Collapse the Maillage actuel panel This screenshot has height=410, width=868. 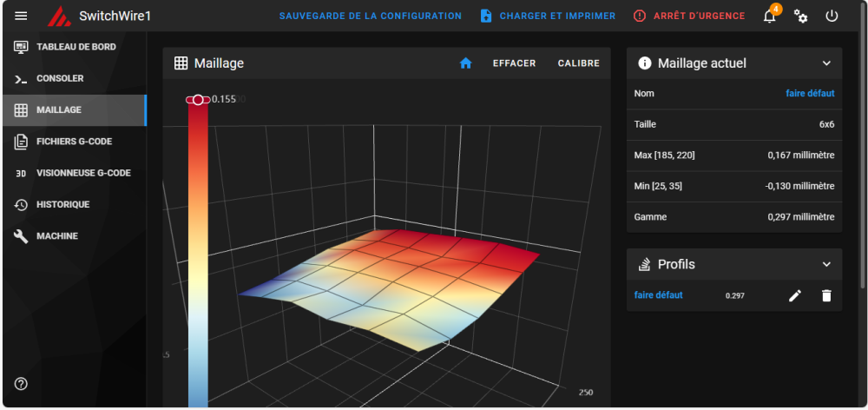(x=826, y=63)
